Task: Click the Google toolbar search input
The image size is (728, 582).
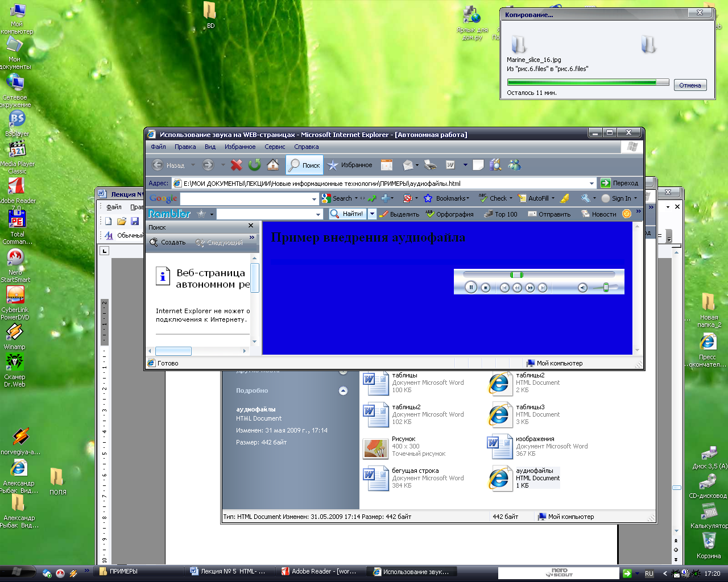Action: [x=245, y=199]
